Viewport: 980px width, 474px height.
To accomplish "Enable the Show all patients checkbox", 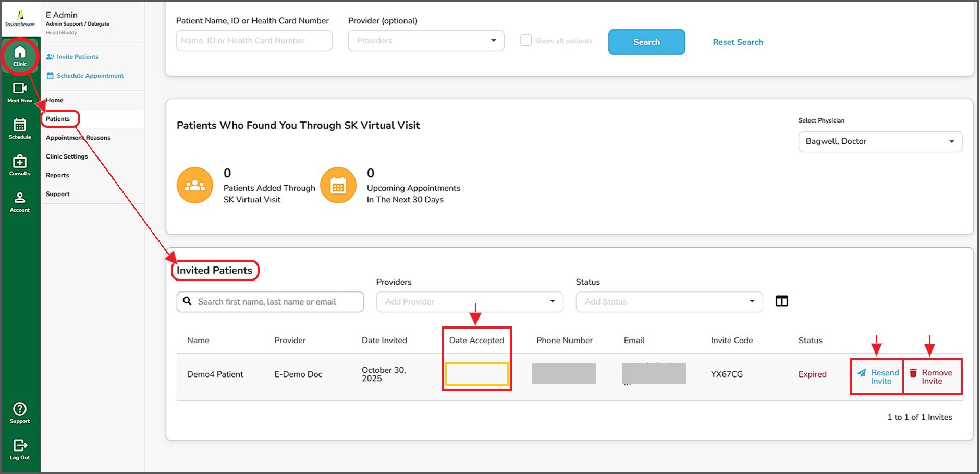I will click(x=526, y=41).
